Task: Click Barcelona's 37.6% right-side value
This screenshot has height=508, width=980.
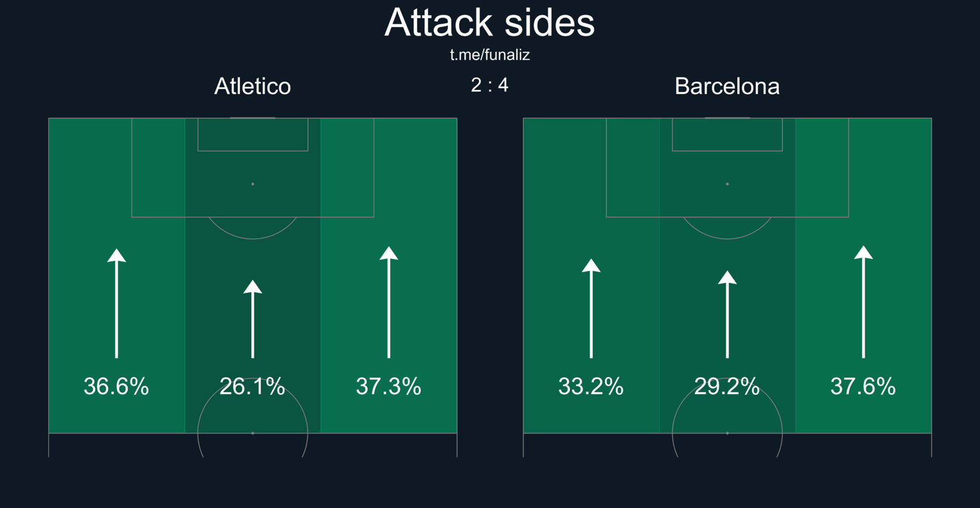Action: click(x=863, y=386)
